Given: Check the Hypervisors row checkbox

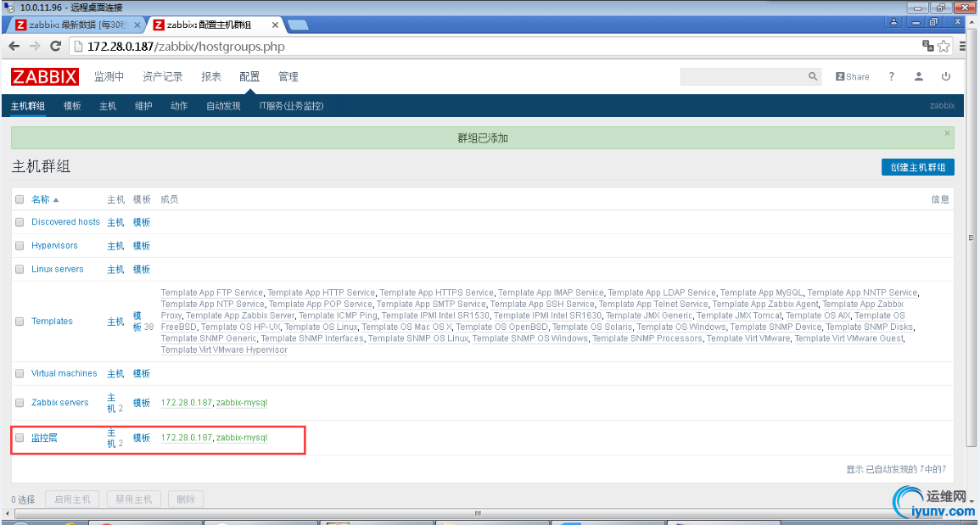Looking at the screenshot, I should coord(20,246).
